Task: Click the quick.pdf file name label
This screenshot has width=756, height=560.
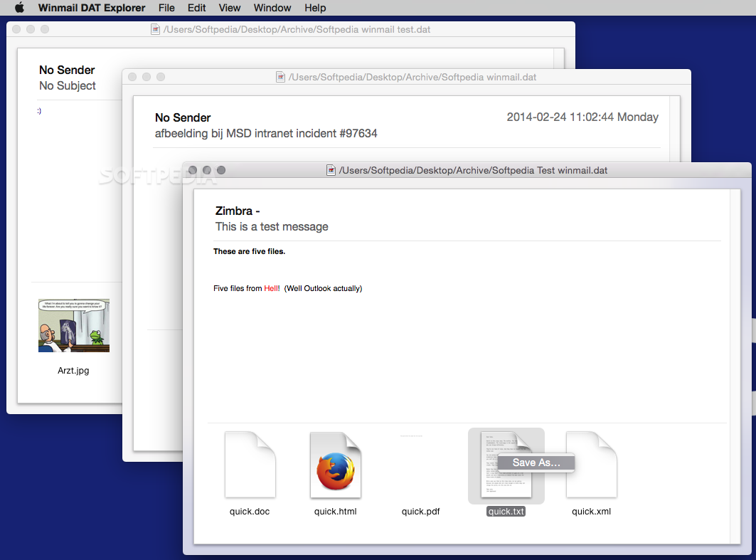Action: click(421, 512)
